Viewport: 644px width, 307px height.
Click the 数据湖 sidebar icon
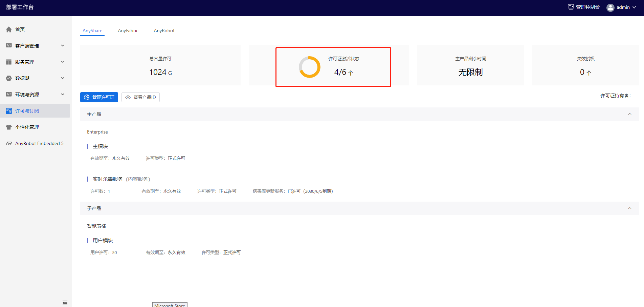click(9, 78)
